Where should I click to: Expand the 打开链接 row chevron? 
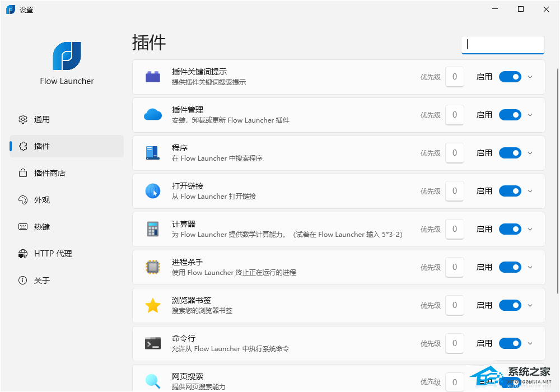coord(530,192)
